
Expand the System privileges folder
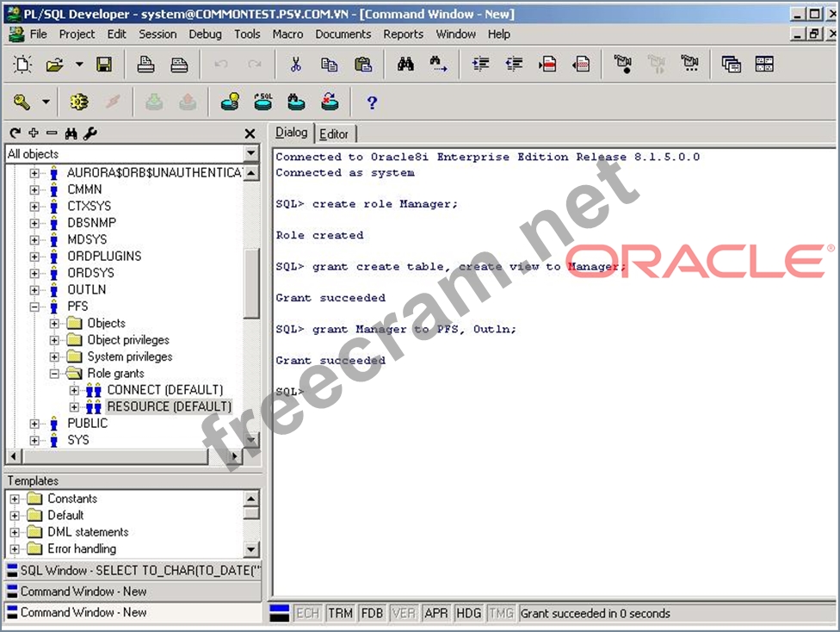coord(54,357)
